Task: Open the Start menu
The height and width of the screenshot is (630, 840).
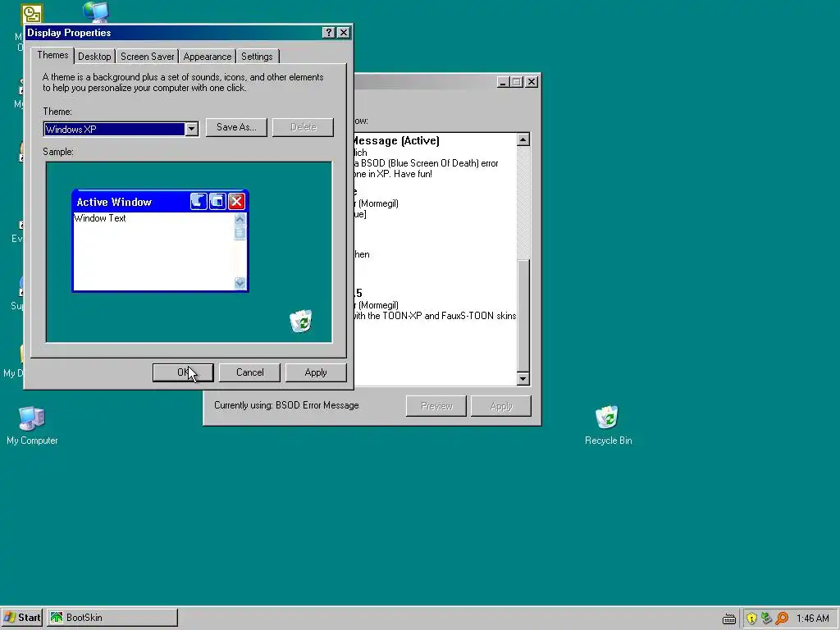Action: coord(22,618)
